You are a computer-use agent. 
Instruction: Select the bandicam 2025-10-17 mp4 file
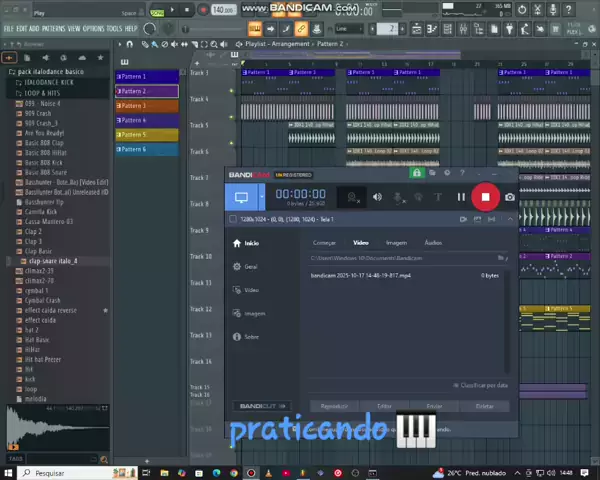click(x=360, y=275)
